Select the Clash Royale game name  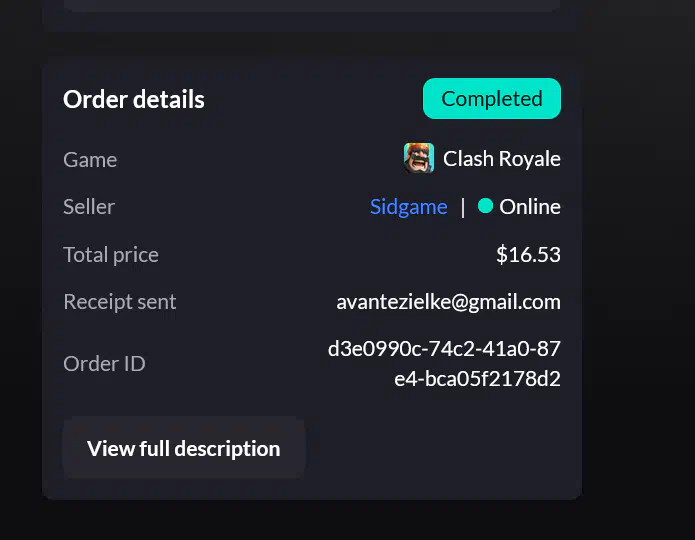coord(501,159)
